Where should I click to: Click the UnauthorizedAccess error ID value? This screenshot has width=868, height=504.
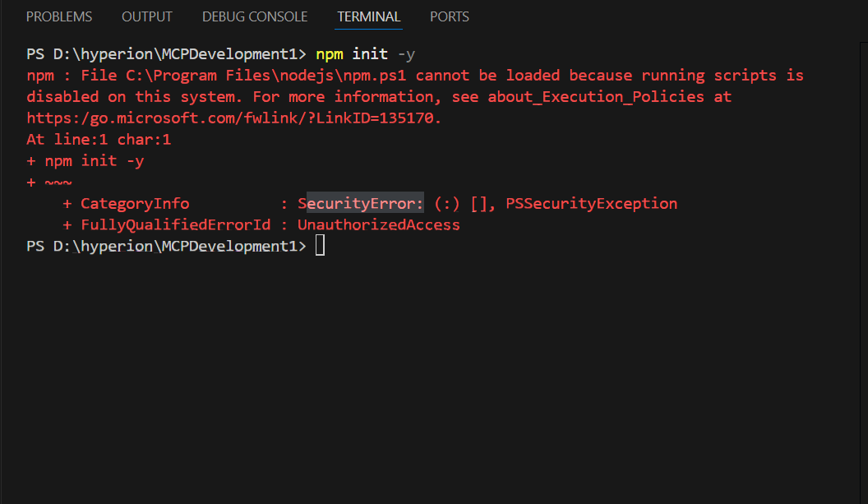pos(378,225)
